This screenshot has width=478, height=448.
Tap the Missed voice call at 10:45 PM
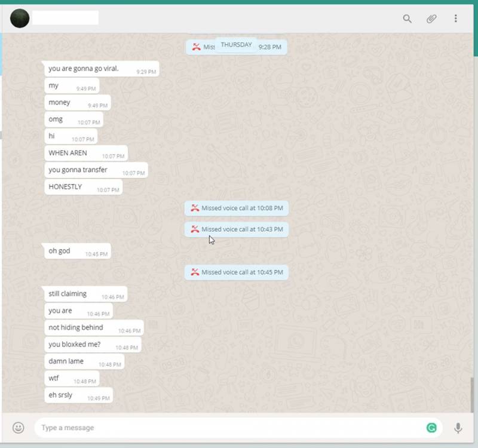237,272
